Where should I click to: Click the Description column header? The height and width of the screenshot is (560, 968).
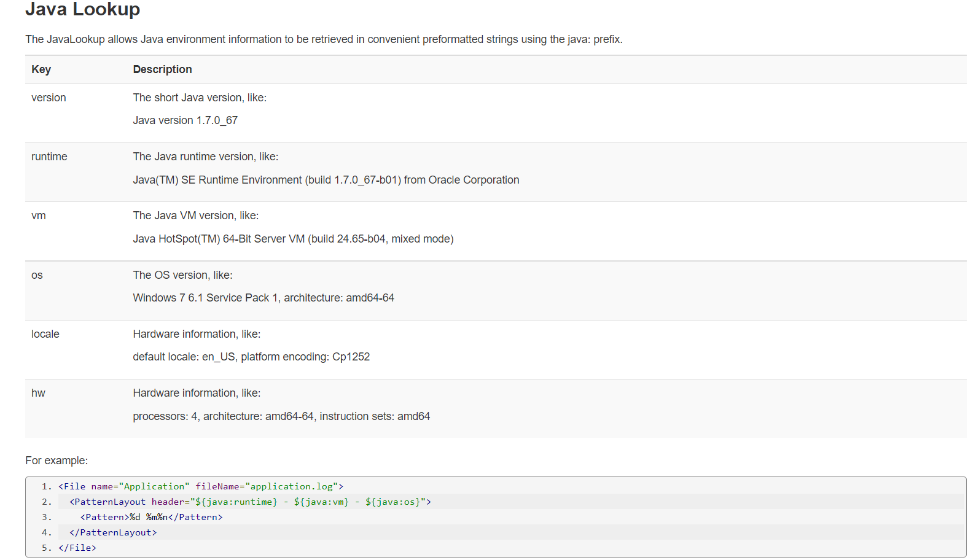point(162,69)
